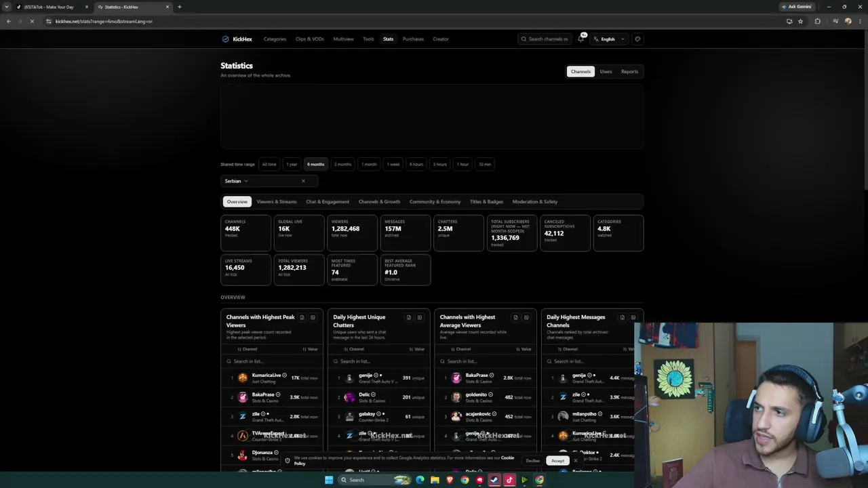Click Search in list under Peak Viewers
This screenshot has height=488, width=868.
point(272,361)
